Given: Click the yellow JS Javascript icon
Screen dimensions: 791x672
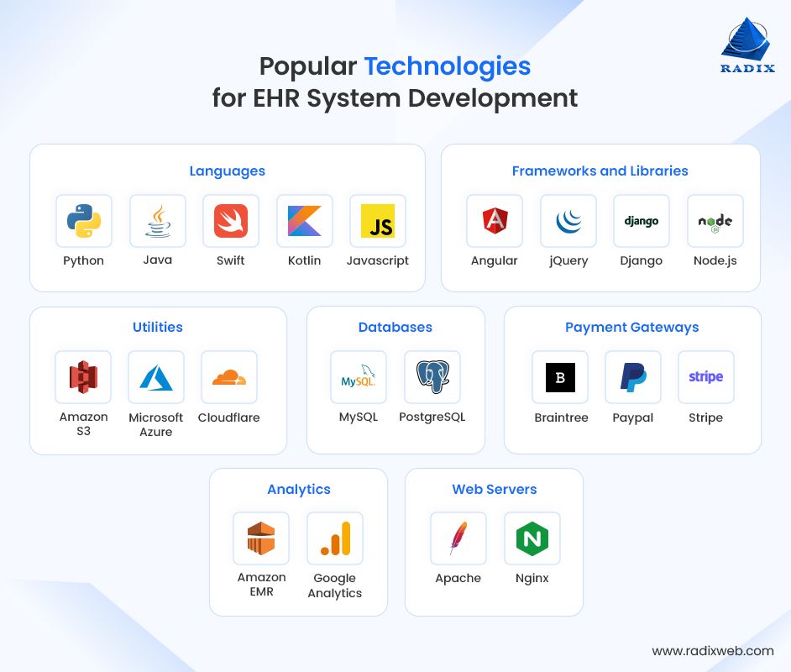Looking at the screenshot, I should tap(378, 221).
